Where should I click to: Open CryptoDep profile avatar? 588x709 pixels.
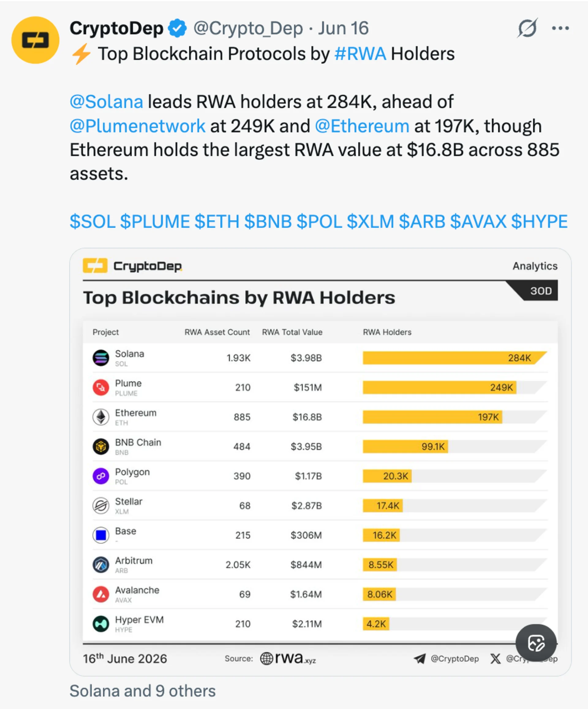(x=36, y=40)
